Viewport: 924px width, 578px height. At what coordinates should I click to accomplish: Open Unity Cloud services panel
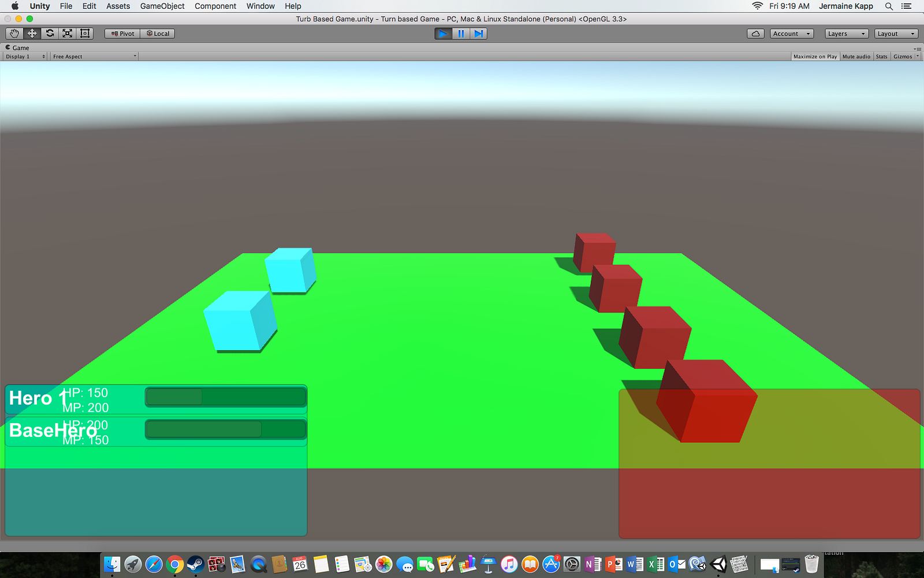[x=755, y=34]
